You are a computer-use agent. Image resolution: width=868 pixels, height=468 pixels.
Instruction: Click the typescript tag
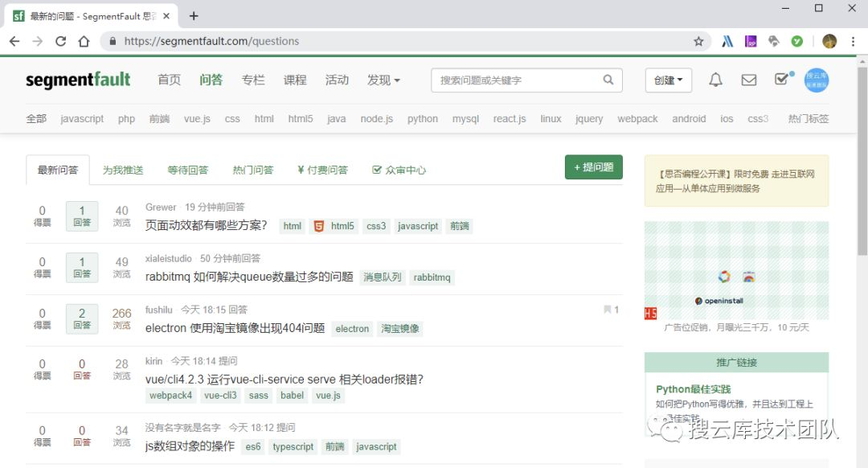coord(293,446)
